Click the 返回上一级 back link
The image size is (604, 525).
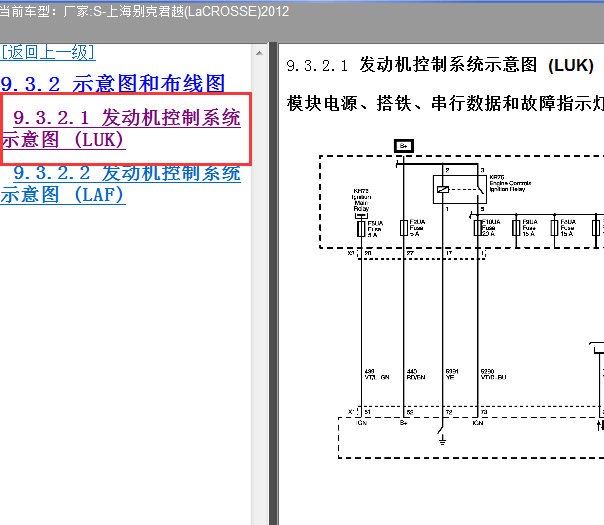tap(48, 52)
